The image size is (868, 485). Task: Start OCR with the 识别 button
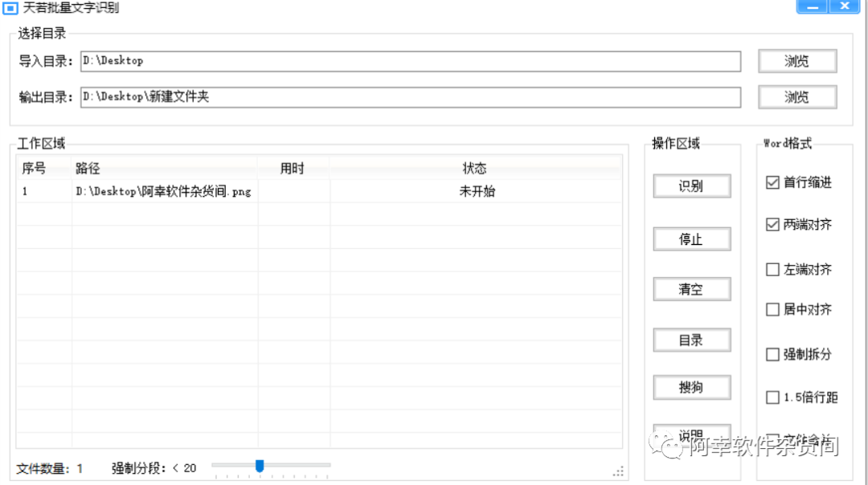click(x=690, y=185)
